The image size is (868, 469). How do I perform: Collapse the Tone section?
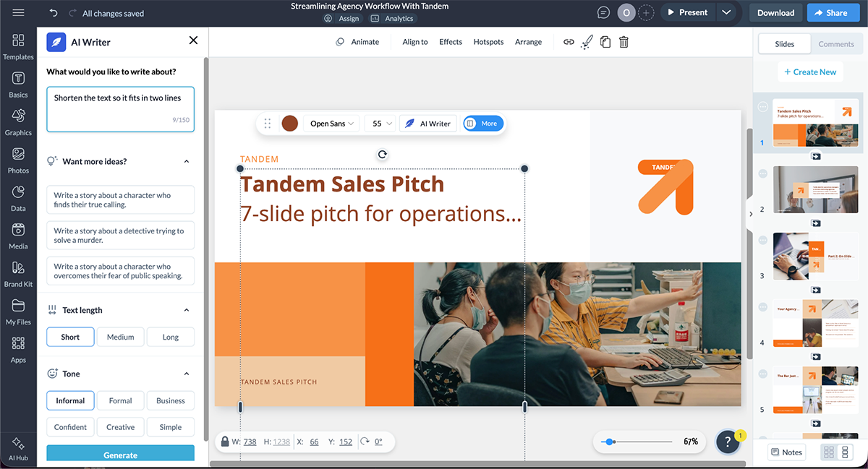click(x=186, y=374)
